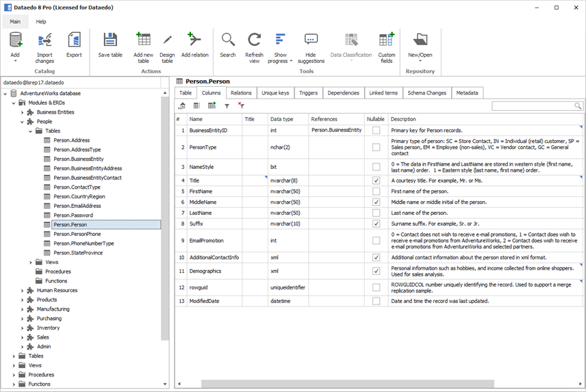Select Person.EmailAddress table in tree
Image resolution: width=586 pixels, height=392 pixels.
(x=77, y=206)
